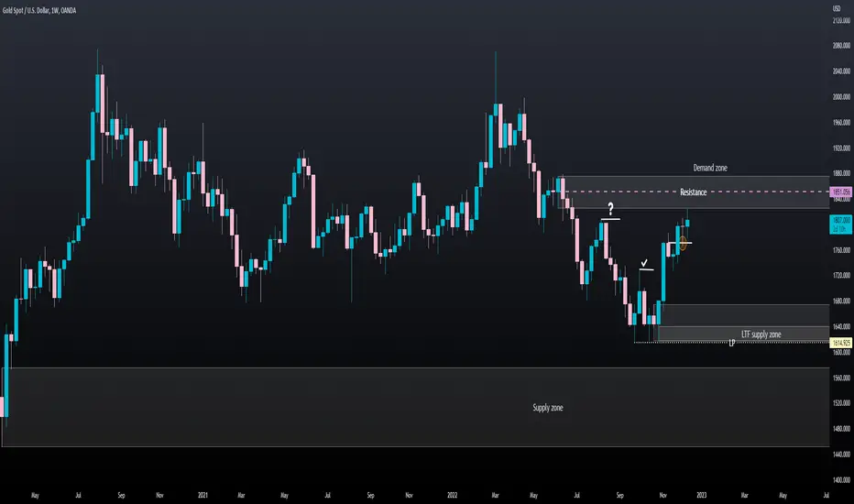Click the 1920.000 price axis label
854x504 pixels.
tap(841, 148)
